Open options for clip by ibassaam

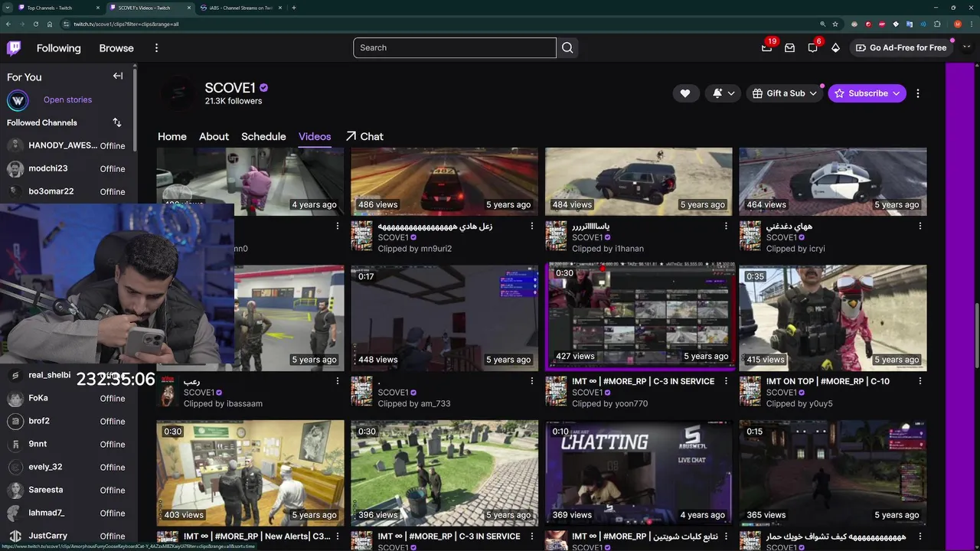coord(338,381)
